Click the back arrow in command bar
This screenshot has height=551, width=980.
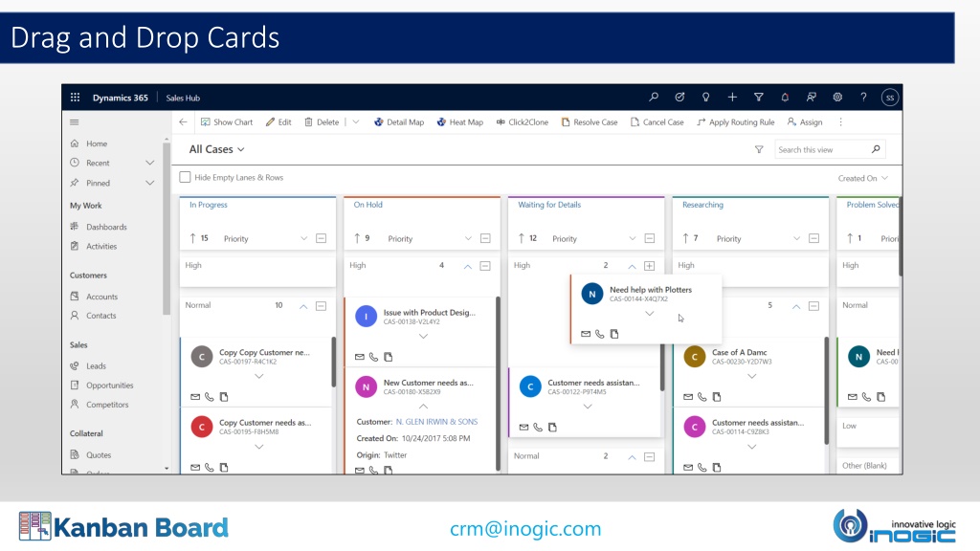(183, 122)
